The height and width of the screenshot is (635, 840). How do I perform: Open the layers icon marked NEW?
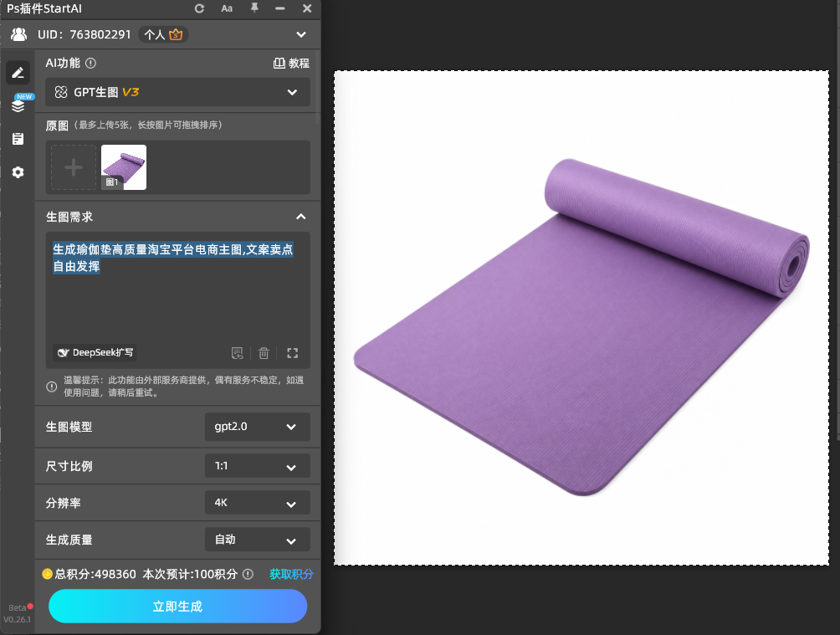[18, 105]
